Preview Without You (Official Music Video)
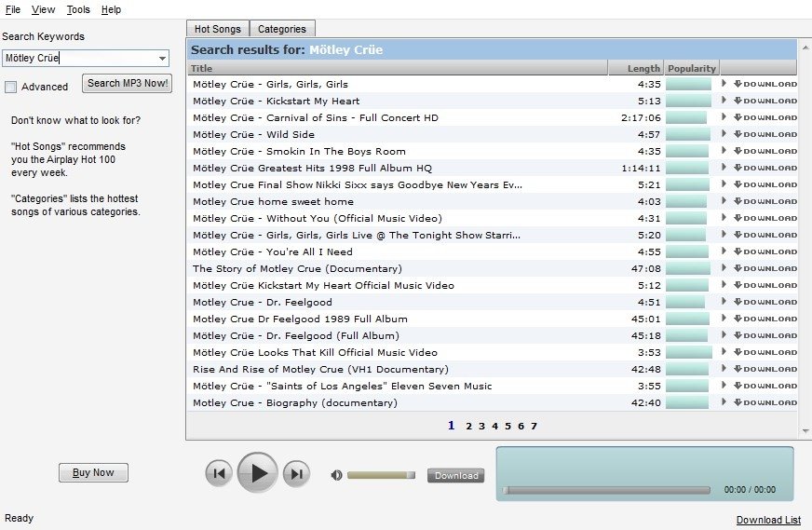This screenshot has height=530, width=812. click(724, 218)
